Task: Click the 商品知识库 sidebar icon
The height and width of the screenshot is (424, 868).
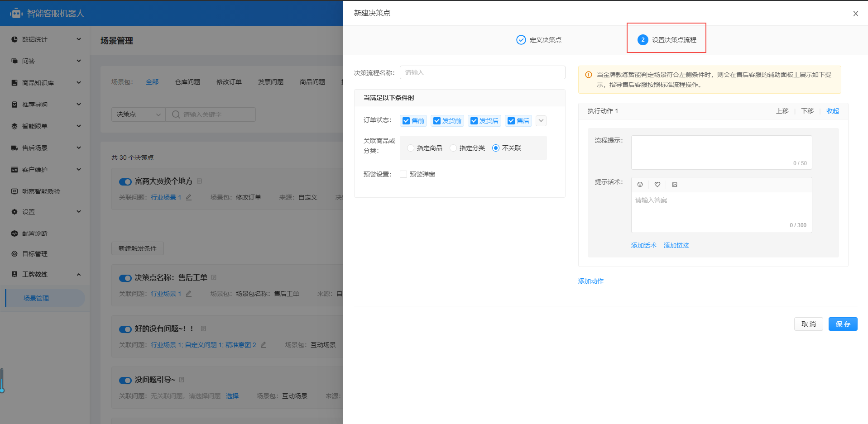Action: [x=14, y=83]
